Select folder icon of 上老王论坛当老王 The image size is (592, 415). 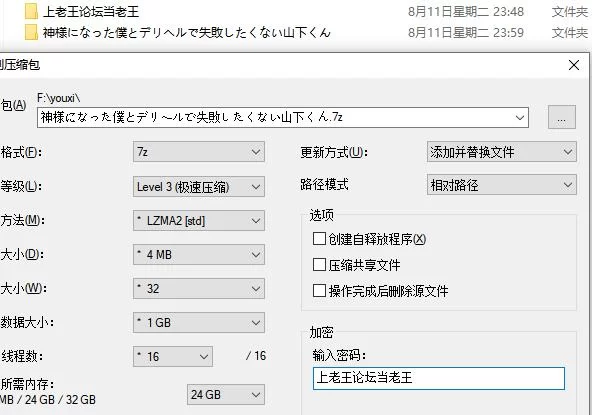(x=31, y=11)
